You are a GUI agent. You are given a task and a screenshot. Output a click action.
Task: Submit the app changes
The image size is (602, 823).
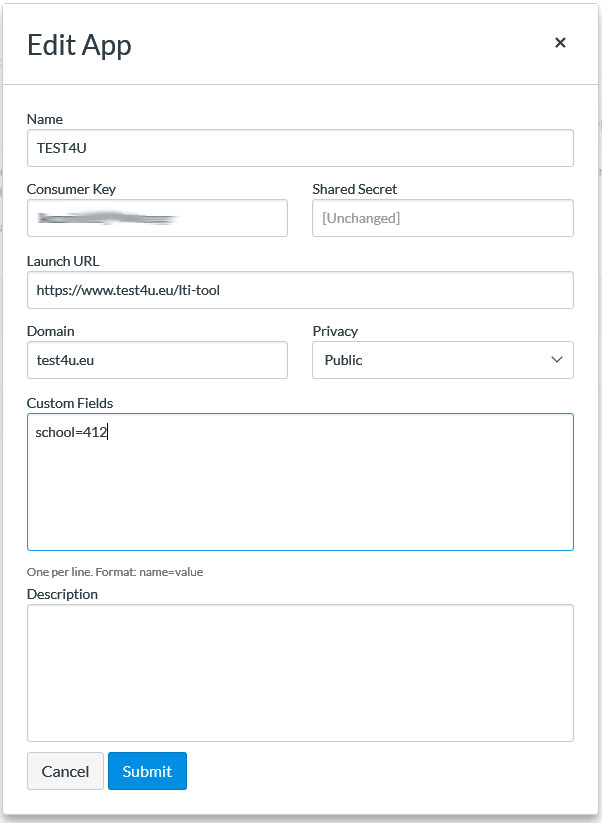click(147, 771)
